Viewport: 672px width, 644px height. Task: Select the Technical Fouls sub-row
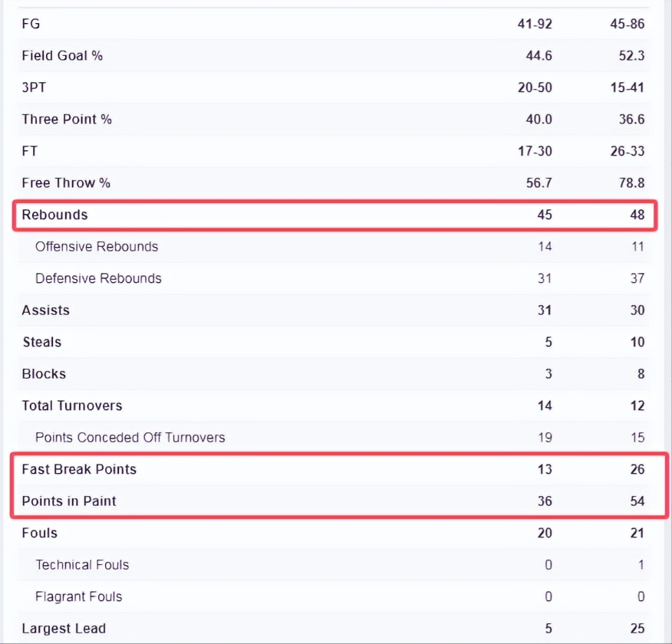coord(82,565)
